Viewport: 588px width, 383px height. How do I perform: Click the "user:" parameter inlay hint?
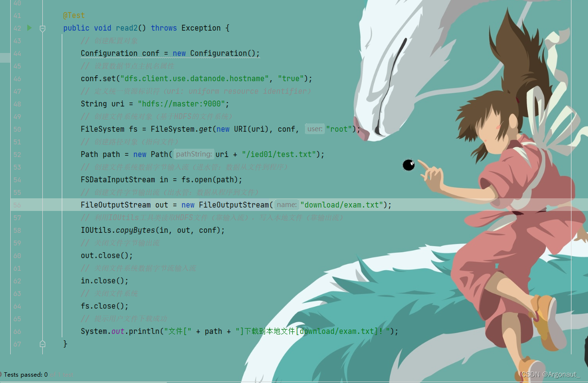(x=315, y=129)
